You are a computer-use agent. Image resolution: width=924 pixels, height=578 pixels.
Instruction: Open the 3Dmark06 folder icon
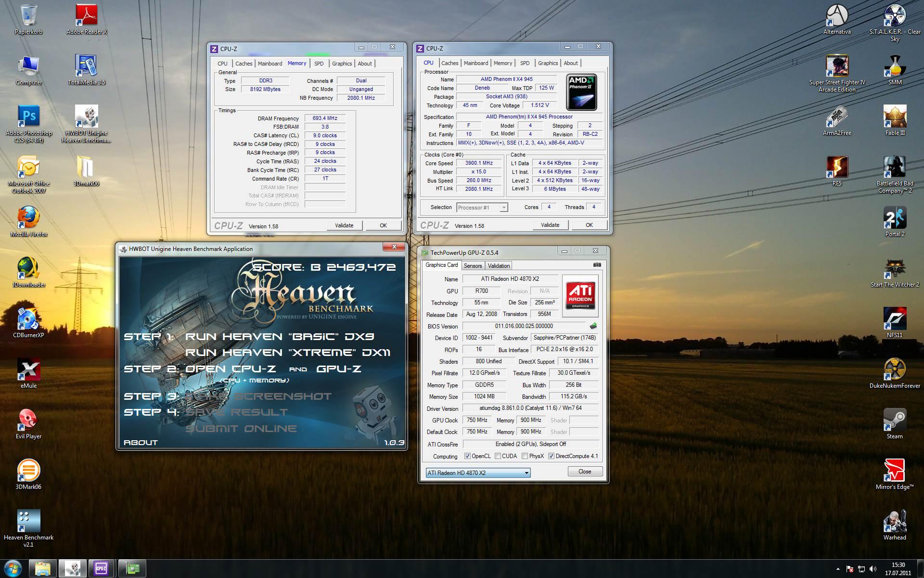point(87,171)
